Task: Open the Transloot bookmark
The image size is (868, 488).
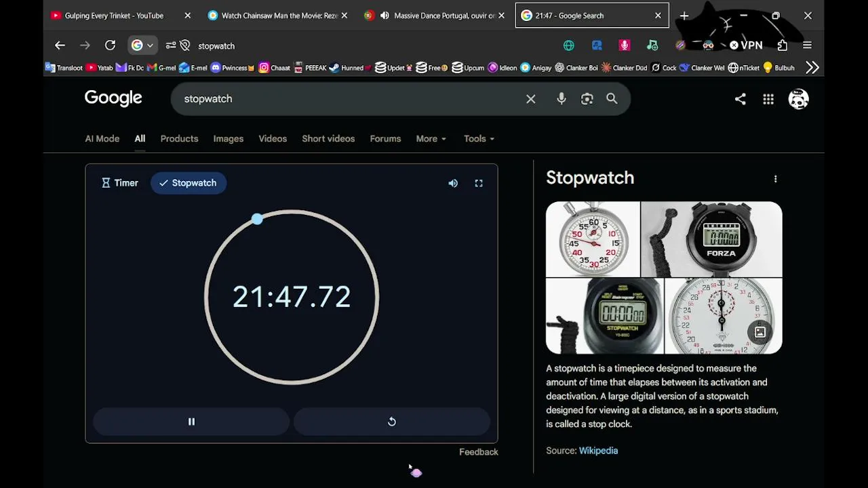Action: (x=64, y=68)
